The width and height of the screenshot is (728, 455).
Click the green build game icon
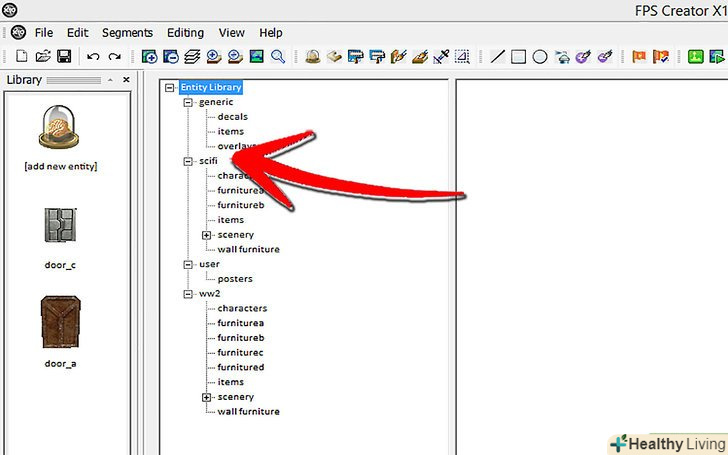point(696,57)
